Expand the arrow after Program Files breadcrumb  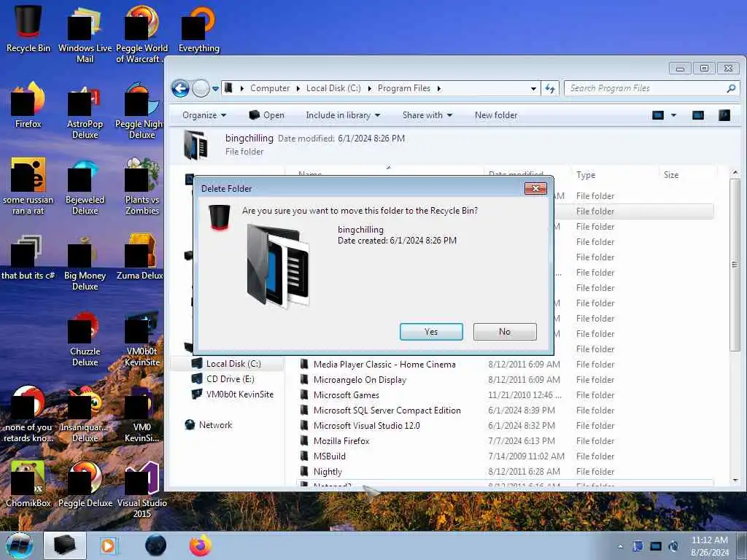click(438, 88)
